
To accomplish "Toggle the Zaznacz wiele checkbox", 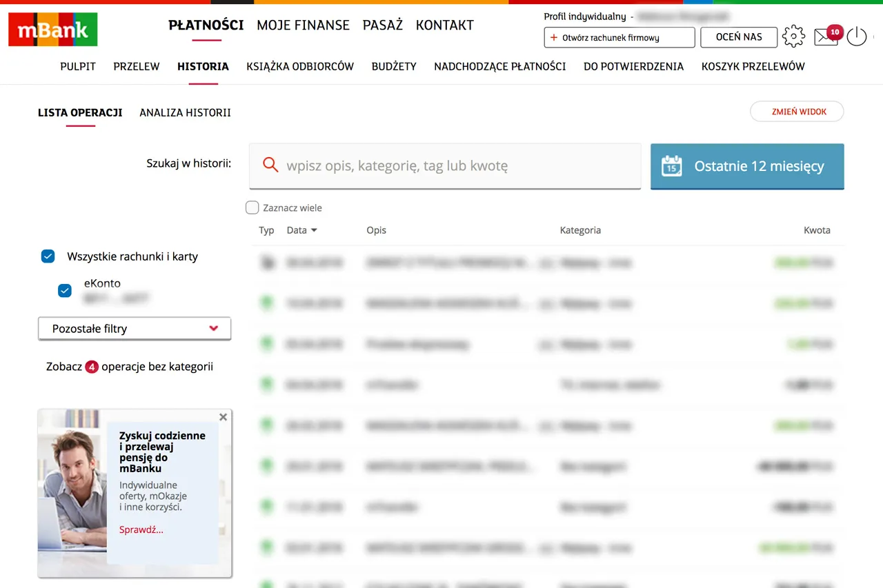I will pos(252,207).
